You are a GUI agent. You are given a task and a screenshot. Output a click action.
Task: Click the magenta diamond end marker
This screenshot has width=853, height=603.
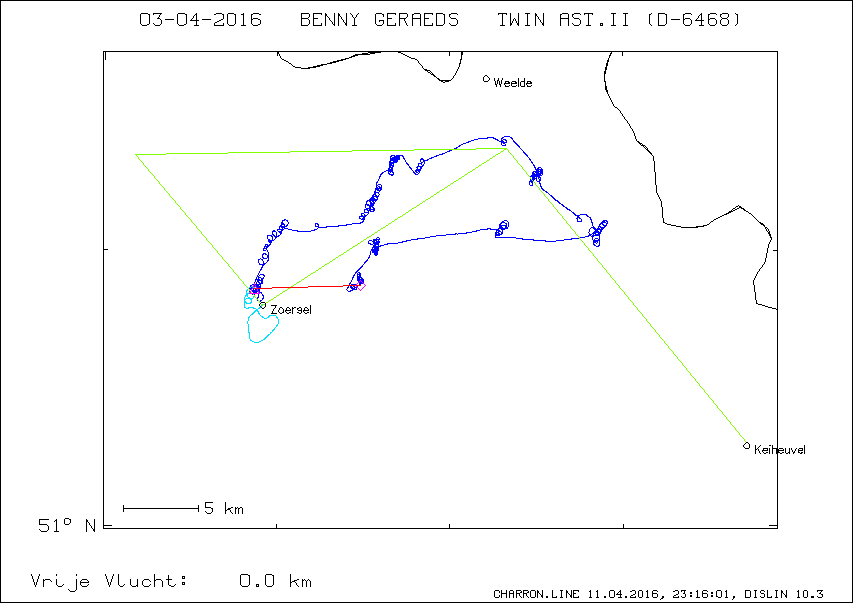click(x=361, y=286)
